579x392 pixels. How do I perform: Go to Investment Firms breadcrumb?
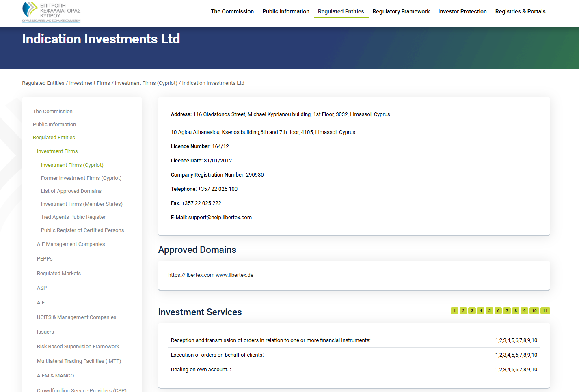(x=90, y=83)
